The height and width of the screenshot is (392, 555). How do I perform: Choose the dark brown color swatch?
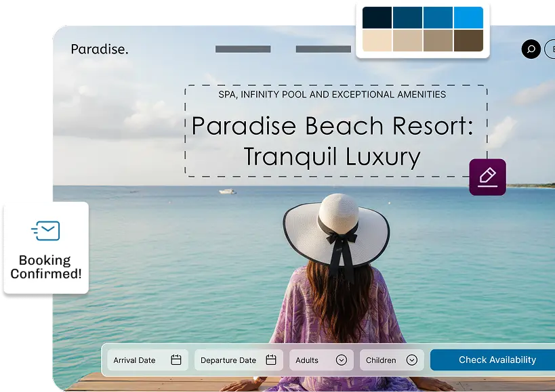[468, 41]
